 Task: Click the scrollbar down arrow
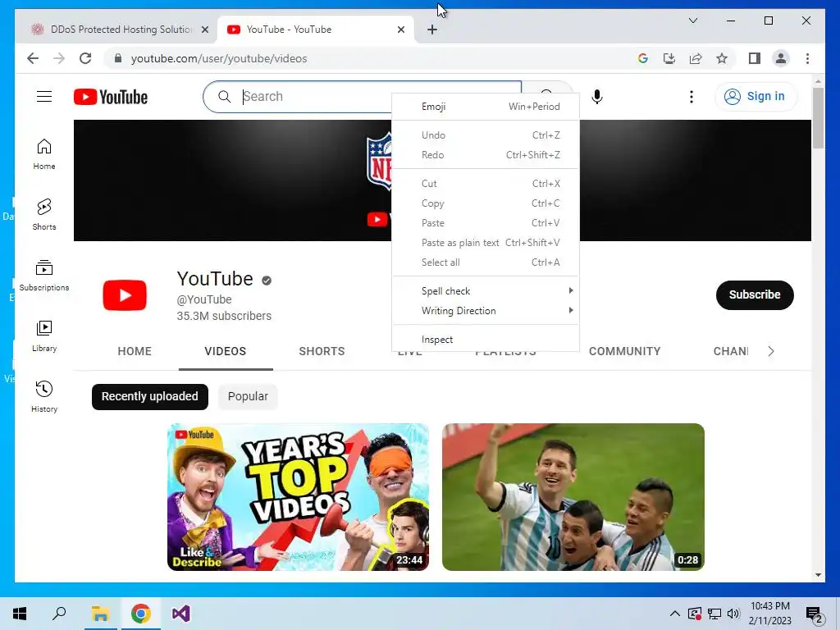click(x=818, y=575)
